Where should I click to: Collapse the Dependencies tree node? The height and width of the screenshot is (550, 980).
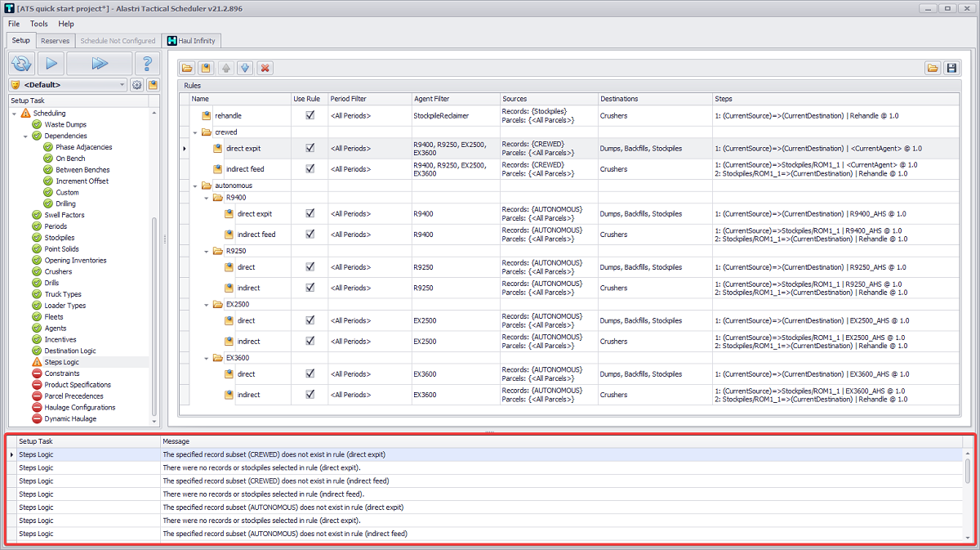(25, 136)
